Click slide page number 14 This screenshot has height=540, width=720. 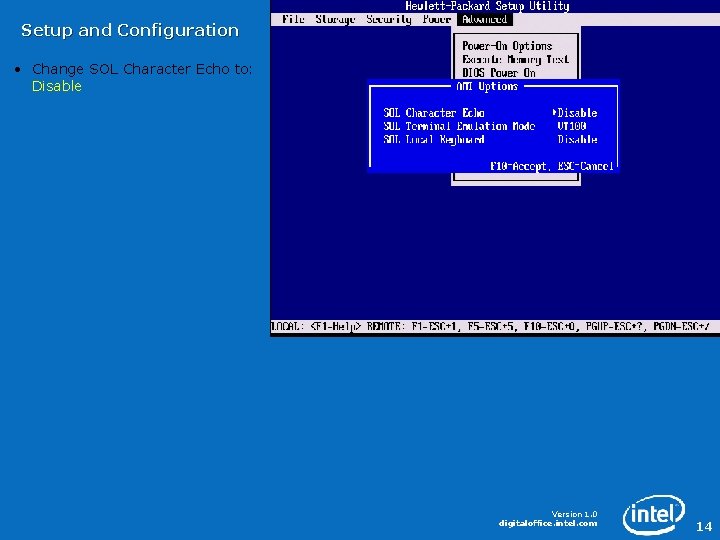[704, 526]
